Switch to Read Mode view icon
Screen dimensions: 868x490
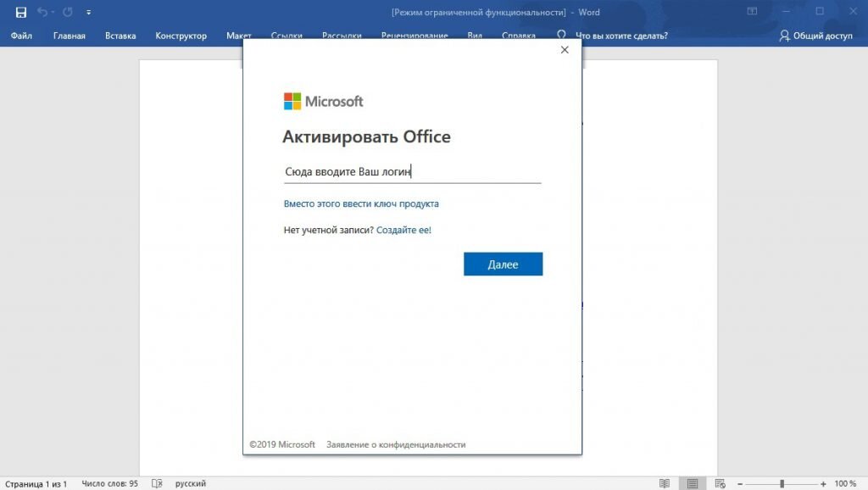[665, 483]
